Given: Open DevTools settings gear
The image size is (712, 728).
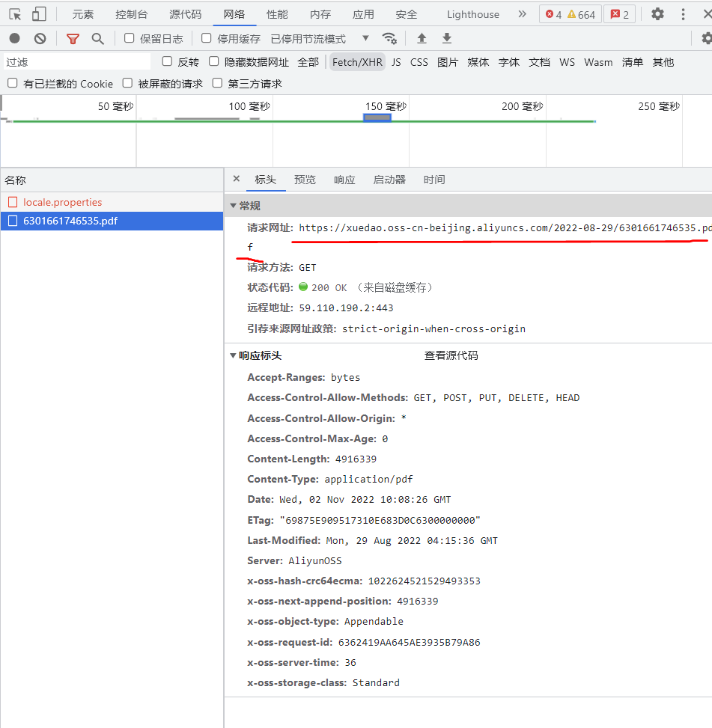Looking at the screenshot, I should 657,14.
